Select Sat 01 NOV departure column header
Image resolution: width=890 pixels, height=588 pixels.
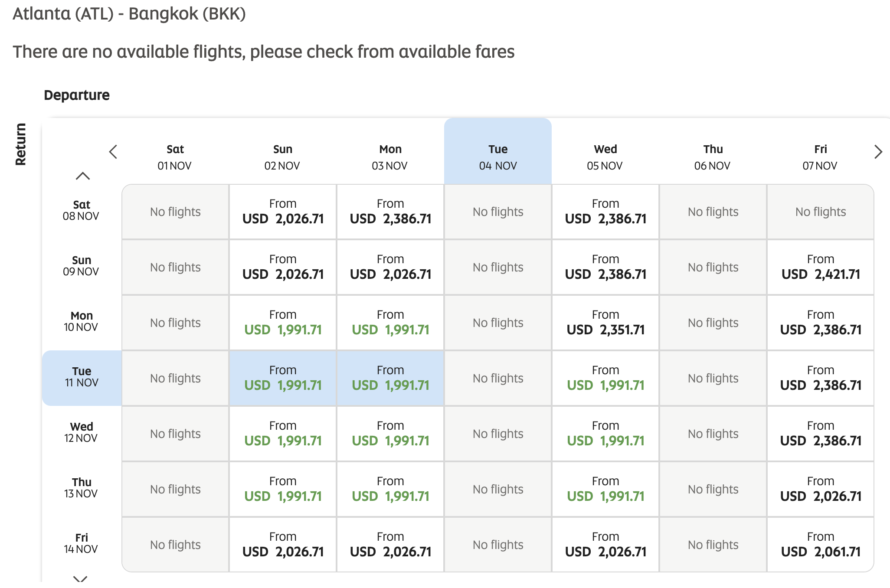pos(175,157)
